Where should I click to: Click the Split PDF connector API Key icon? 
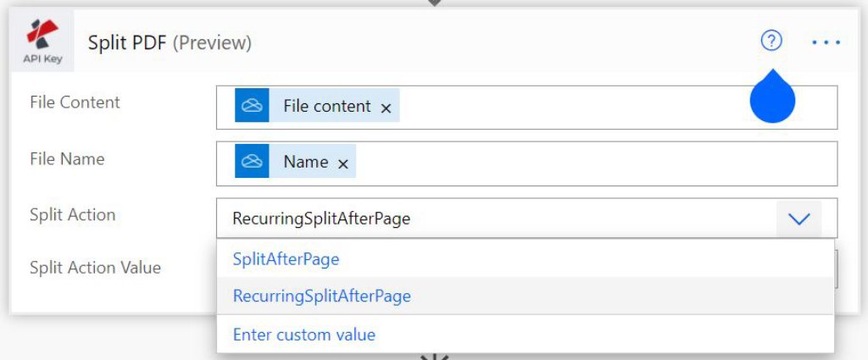(42, 42)
